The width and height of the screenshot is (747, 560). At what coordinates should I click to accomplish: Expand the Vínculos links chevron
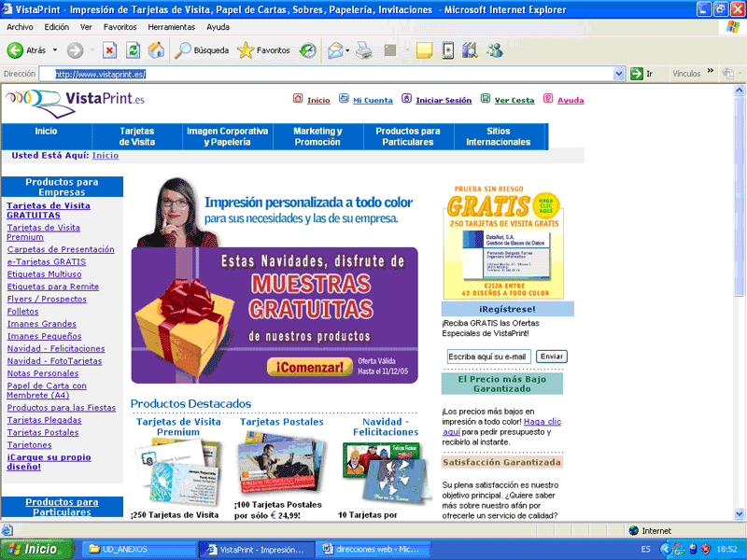[711, 72]
